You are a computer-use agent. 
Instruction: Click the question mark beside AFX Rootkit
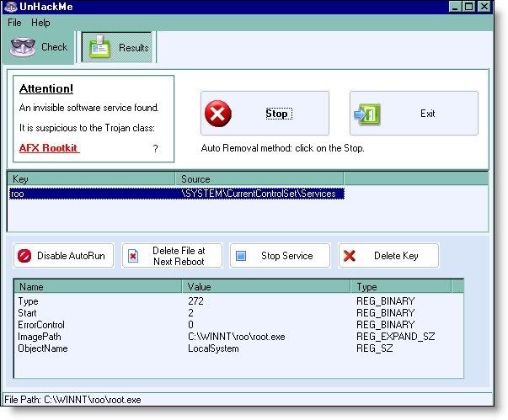coord(156,149)
